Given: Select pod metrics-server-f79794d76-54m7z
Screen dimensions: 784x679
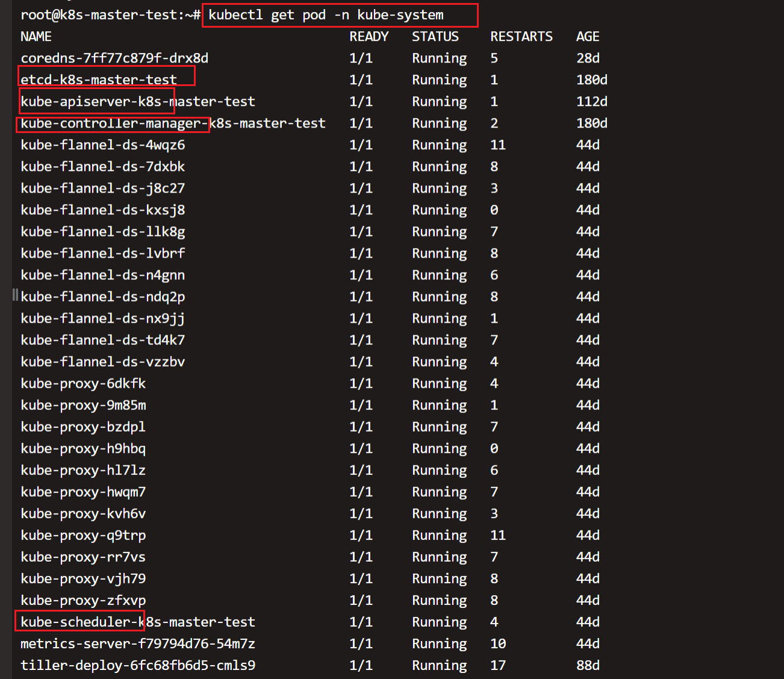Looking at the screenshot, I should [x=138, y=643].
